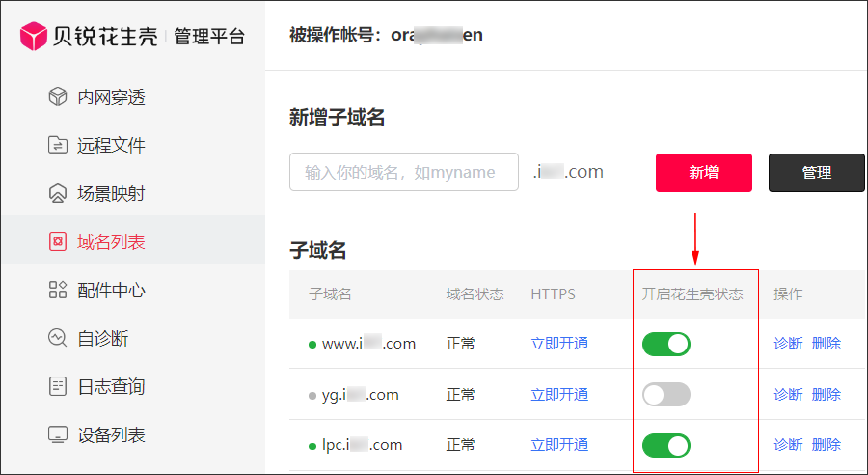Click 删除 for lpc subdomain
868x475 pixels.
tap(826, 445)
